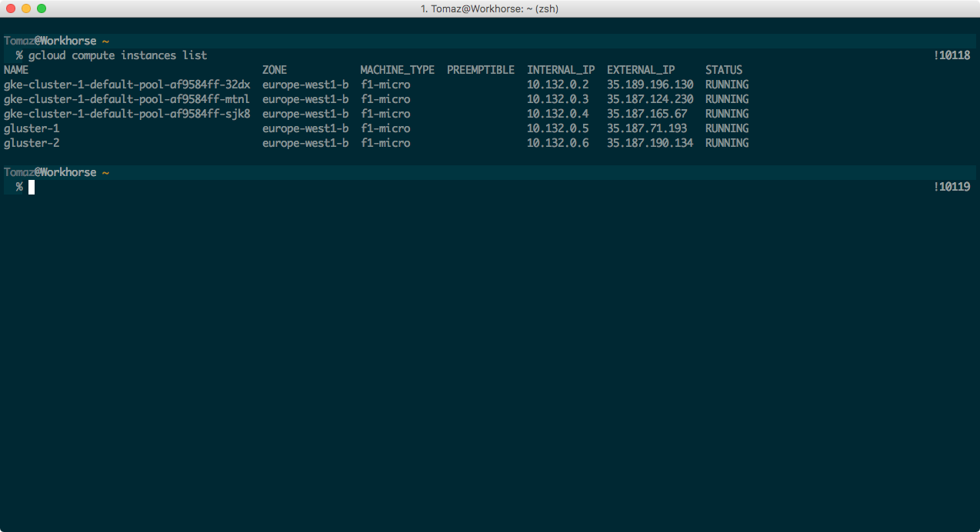Click RUNNING status in the 32dx row

point(727,85)
